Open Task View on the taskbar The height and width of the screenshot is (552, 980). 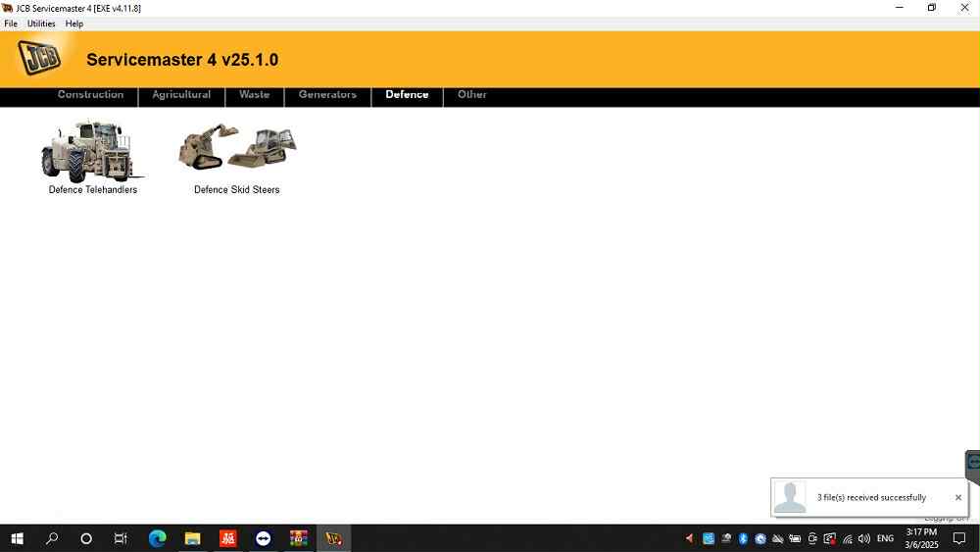[121, 538]
